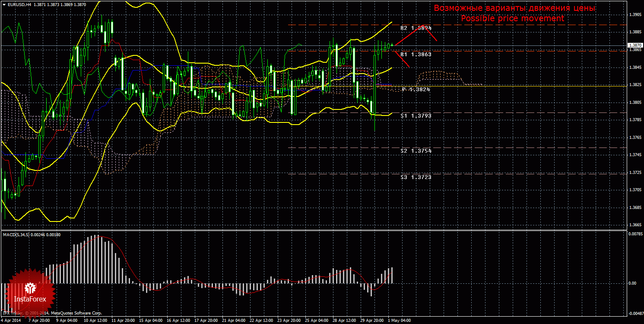Select the S2 1.3754 support label
The width and height of the screenshot is (644, 324).
(x=416, y=151)
